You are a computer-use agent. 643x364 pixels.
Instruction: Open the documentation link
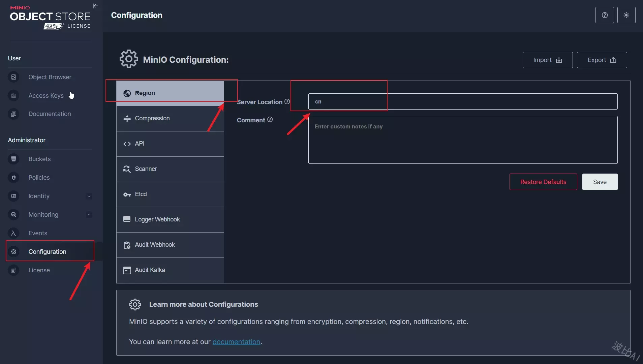236,342
